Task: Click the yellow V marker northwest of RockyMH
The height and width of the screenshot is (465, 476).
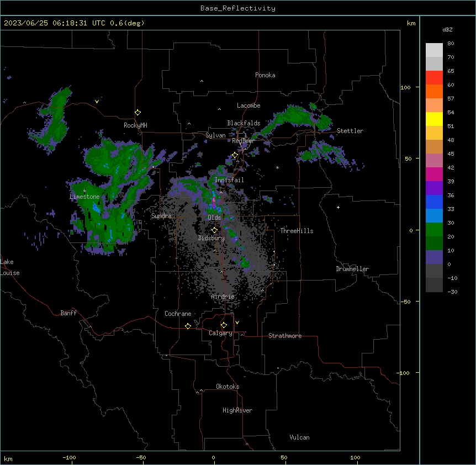Action: click(97, 102)
